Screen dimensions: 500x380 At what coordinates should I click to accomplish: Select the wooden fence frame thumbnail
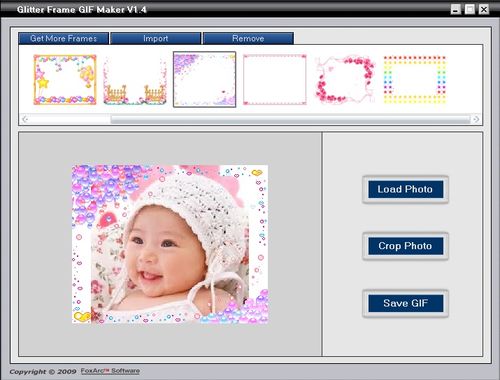[x=135, y=80]
